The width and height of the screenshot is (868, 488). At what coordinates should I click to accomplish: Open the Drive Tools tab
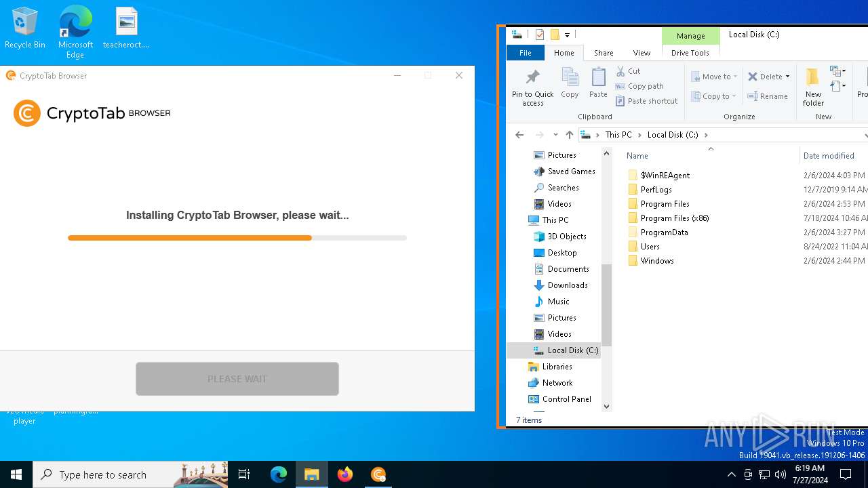[x=690, y=53]
